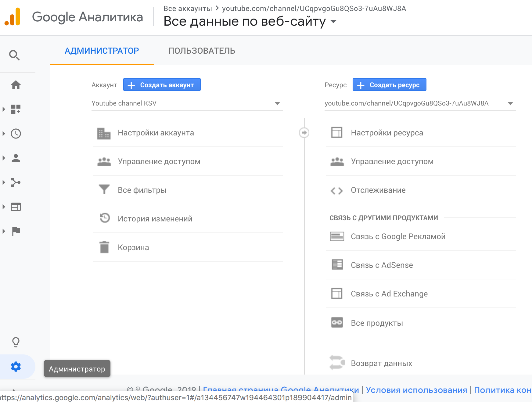Open the Все данные по веб-сайту view switcher
Viewport: 532px width, 402px height.
pos(250,21)
